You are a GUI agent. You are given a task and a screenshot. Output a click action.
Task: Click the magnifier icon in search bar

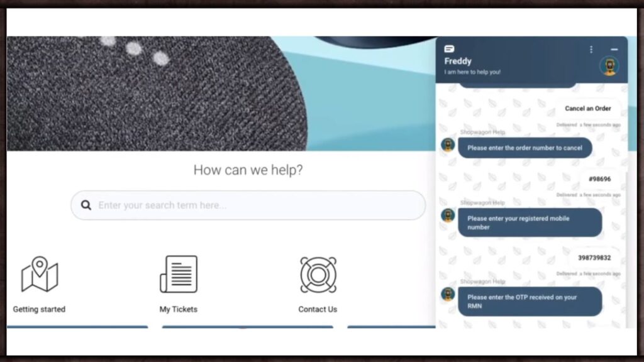click(x=86, y=206)
